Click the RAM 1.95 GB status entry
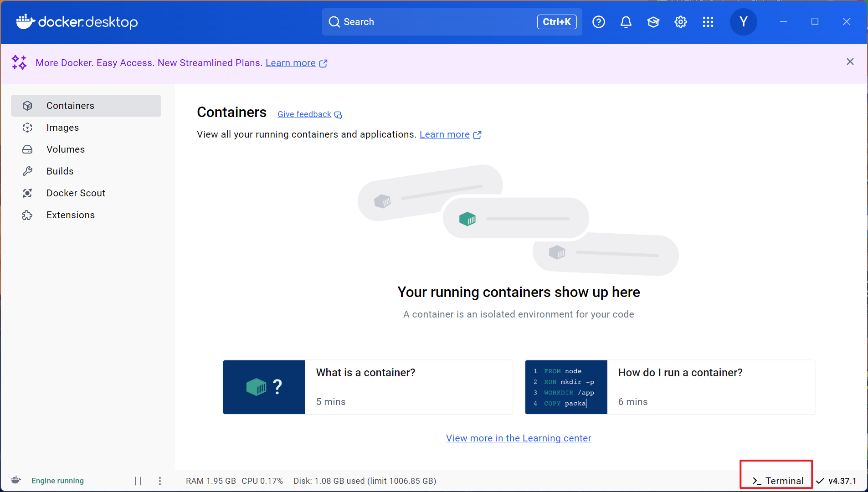Image resolution: width=868 pixels, height=492 pixels. click(211, 481)
